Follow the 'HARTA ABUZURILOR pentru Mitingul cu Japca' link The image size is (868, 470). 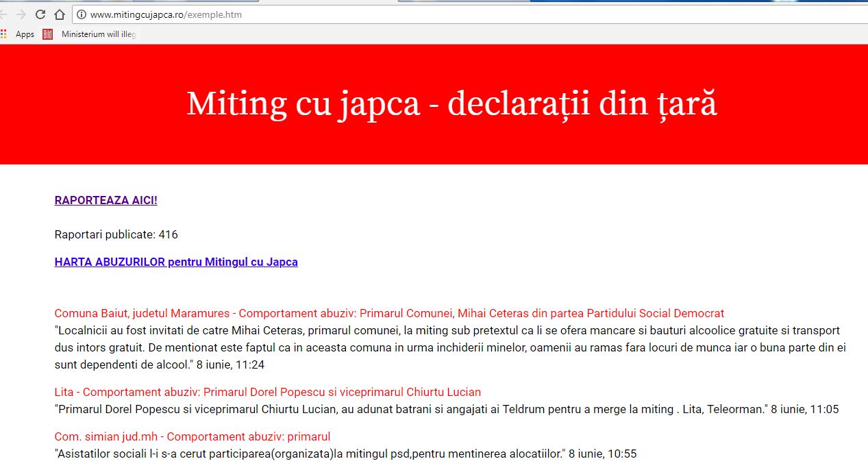click(176, 262)
